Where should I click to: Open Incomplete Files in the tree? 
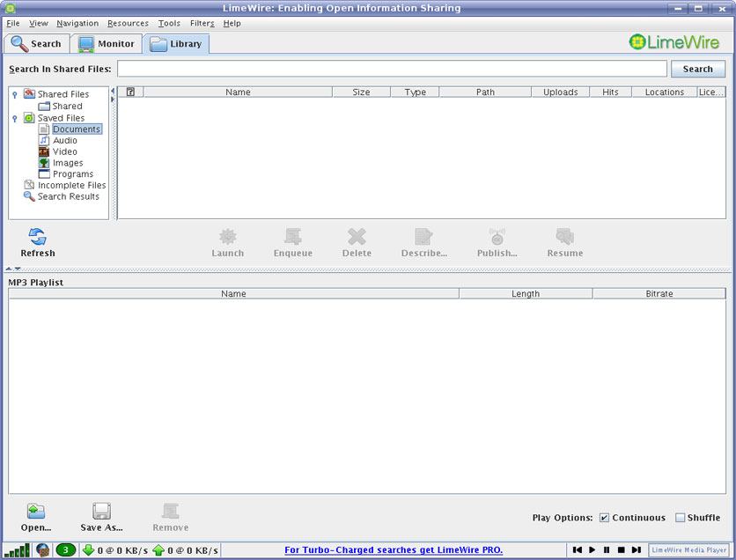pos(71,186)
